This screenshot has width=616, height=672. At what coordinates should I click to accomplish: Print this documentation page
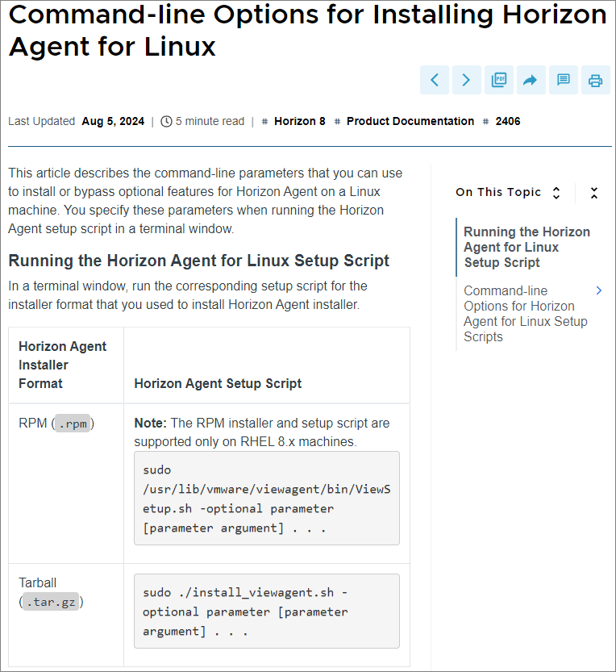click(596, 80)
